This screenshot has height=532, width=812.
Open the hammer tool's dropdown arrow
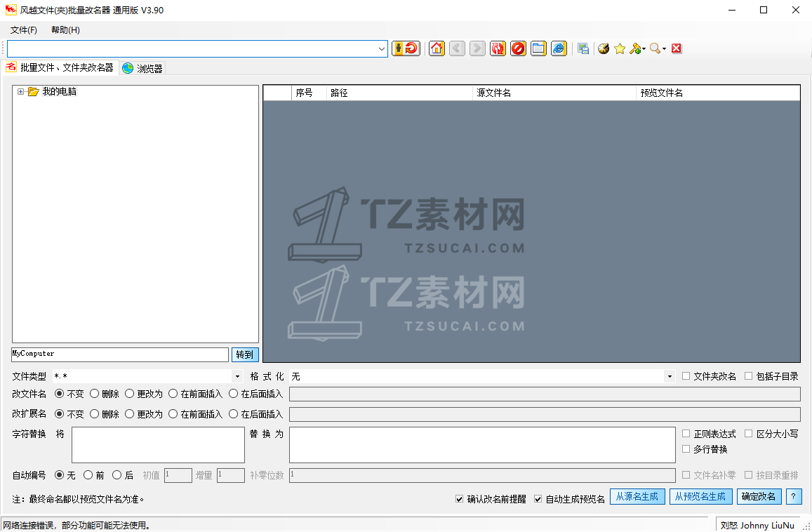pyautogui.click(x=644, y=49)
